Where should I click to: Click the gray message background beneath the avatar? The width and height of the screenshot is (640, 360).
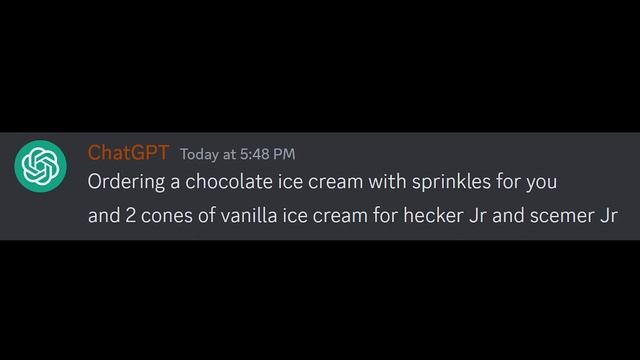click(40, 216)
